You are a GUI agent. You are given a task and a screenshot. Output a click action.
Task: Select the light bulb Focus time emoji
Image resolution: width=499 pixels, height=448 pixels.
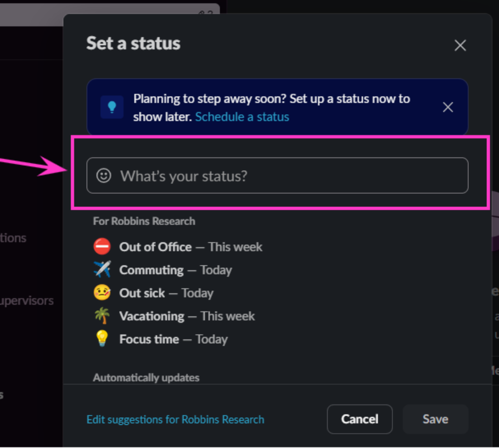102,339
